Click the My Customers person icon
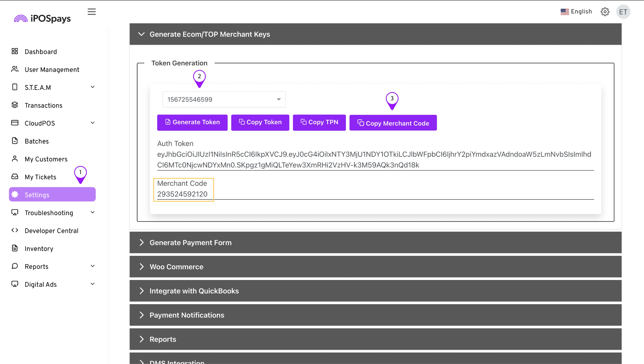Image resolution: width=644 pixels, height=364 pixels. click(x=15, y=159)
